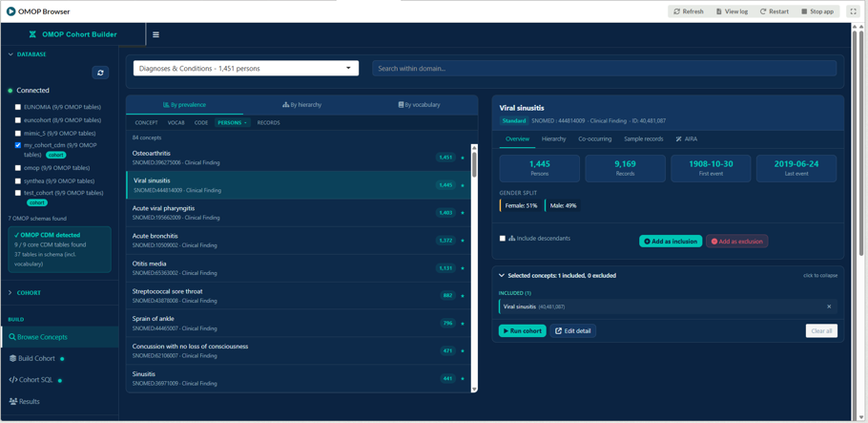
Task: Click the database refresh icon button
Action: tap(100, 73)
